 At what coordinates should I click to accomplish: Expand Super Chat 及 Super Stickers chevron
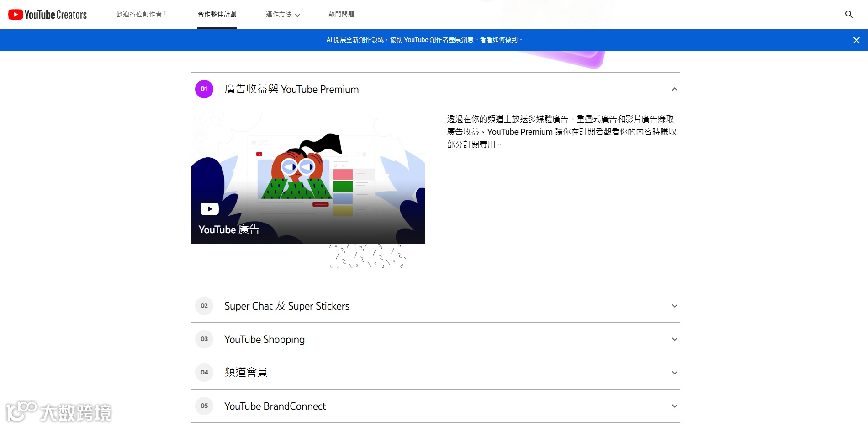point(675,306)
